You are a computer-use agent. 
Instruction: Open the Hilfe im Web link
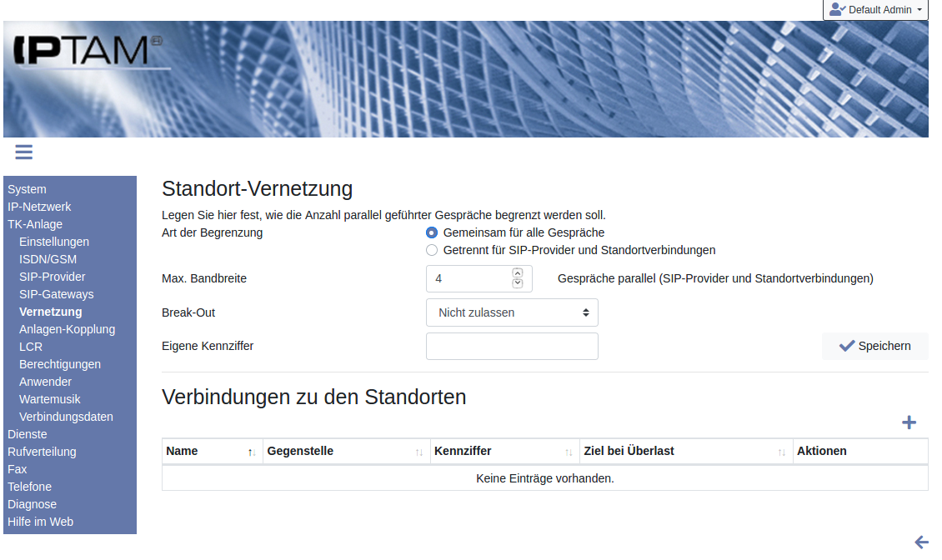[40, 522]
